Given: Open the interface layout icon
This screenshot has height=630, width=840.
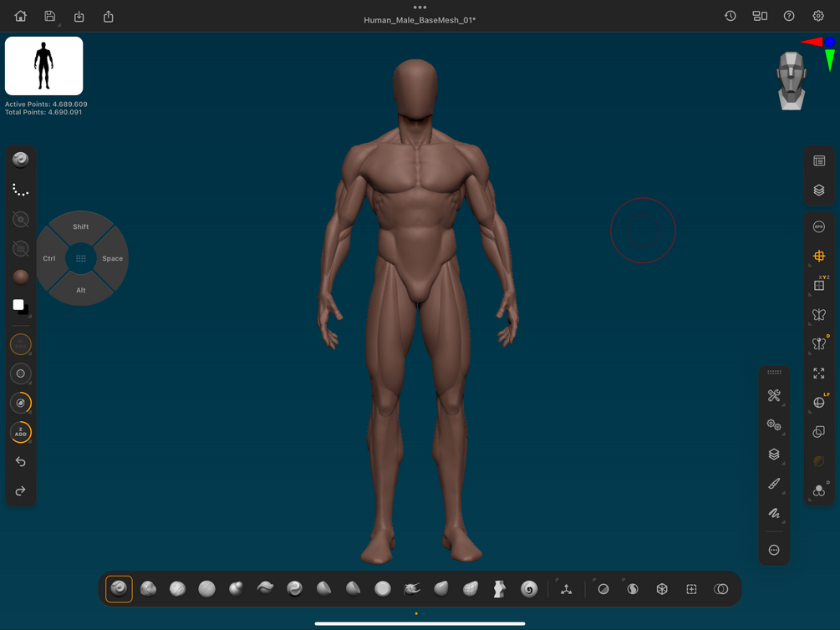Looking at the screenshot, I should (x=760, y=16).
